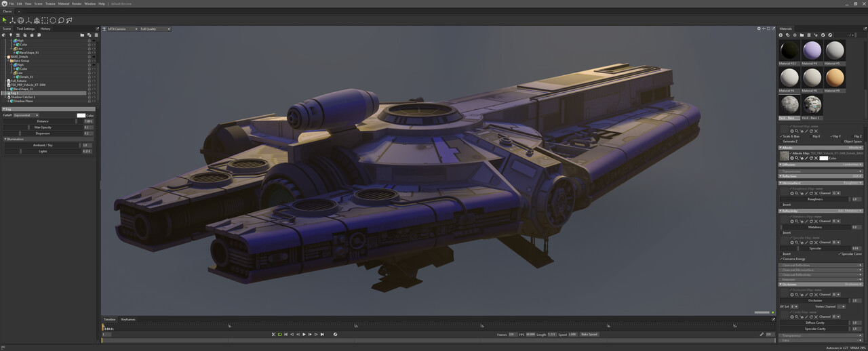Open the Keyframes tab
The height and width of the screenshot is (351, 868).
128,319
